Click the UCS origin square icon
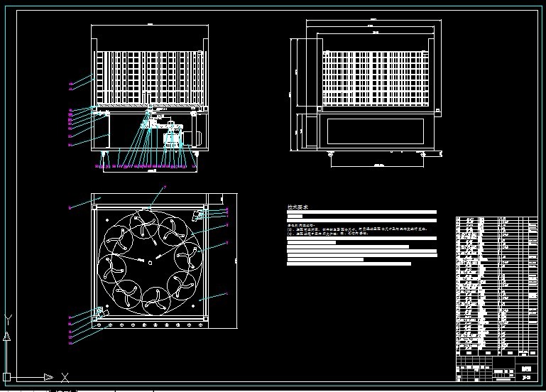The width and height of the screenshot is (546, 392). (x=6, y=377)
